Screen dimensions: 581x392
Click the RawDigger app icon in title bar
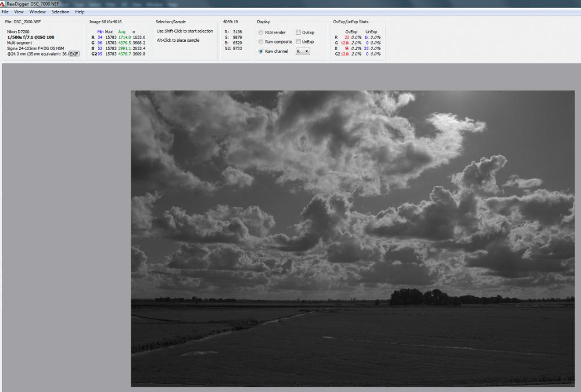(x=2, y=4)
